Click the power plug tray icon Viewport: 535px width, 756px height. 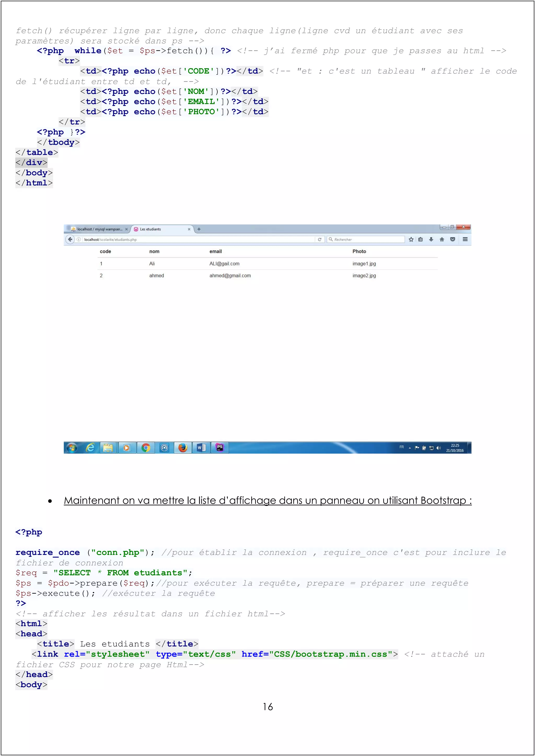[424, 448]
